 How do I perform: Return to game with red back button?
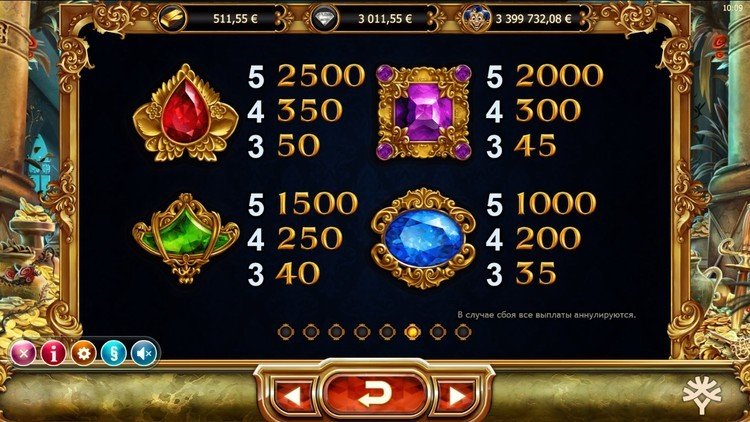pyautogui.click(x=374, y=393)
